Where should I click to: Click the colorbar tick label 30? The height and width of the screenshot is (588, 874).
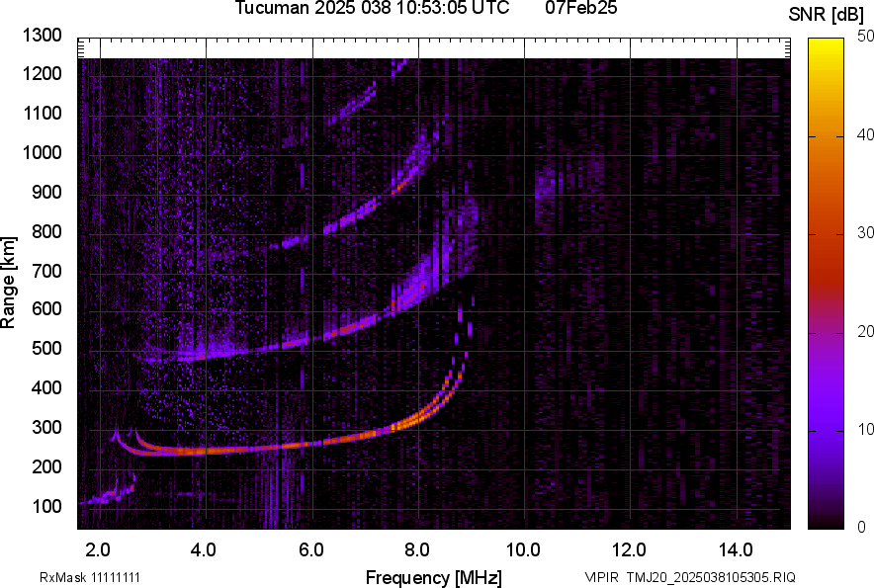pyautogui.click(x=866, y=233)
